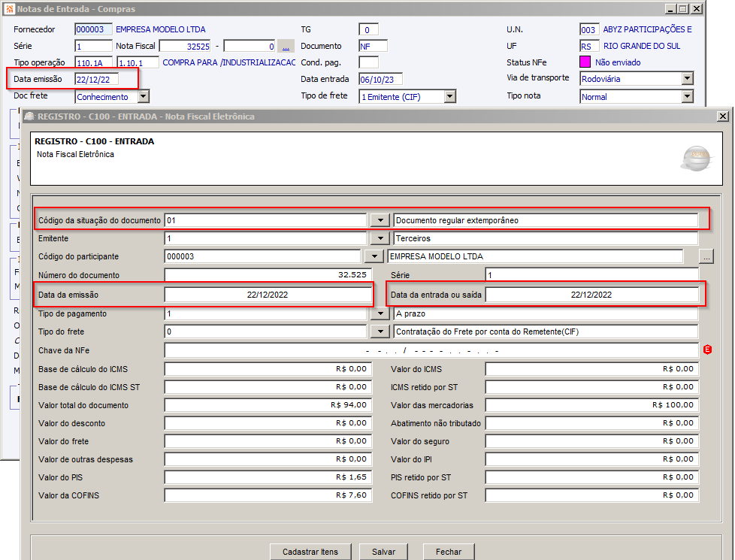Close the REGISTRO C100 dialog
Image resolution: width=735 pixels, height=560 pixels.
coord(723,117)
